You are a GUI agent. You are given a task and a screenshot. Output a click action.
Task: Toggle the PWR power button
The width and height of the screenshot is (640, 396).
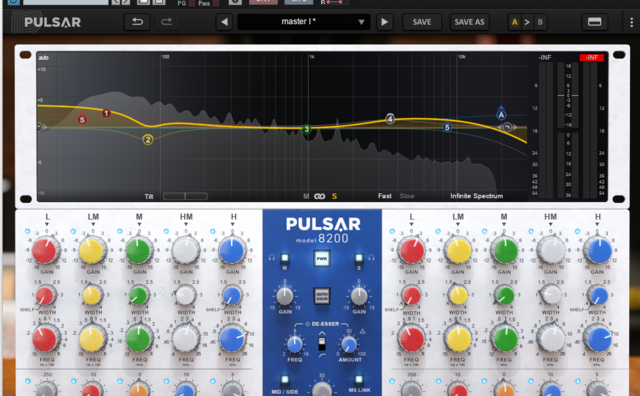pyautogui.click(x=322, y=258)
